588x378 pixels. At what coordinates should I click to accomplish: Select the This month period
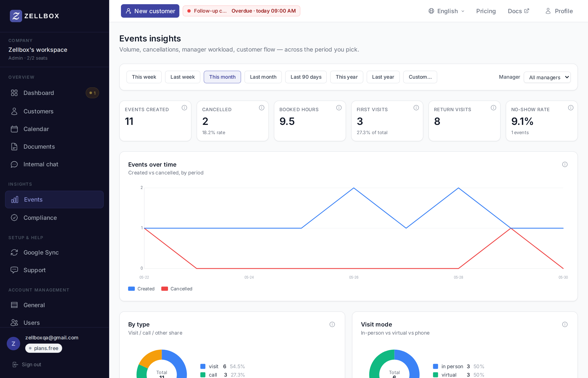(222, 77)
